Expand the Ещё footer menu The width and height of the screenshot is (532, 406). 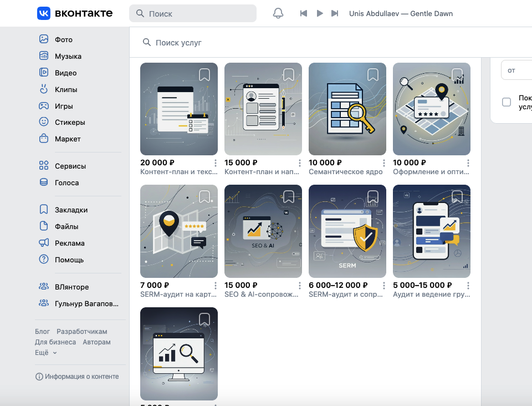coord(46,352)
